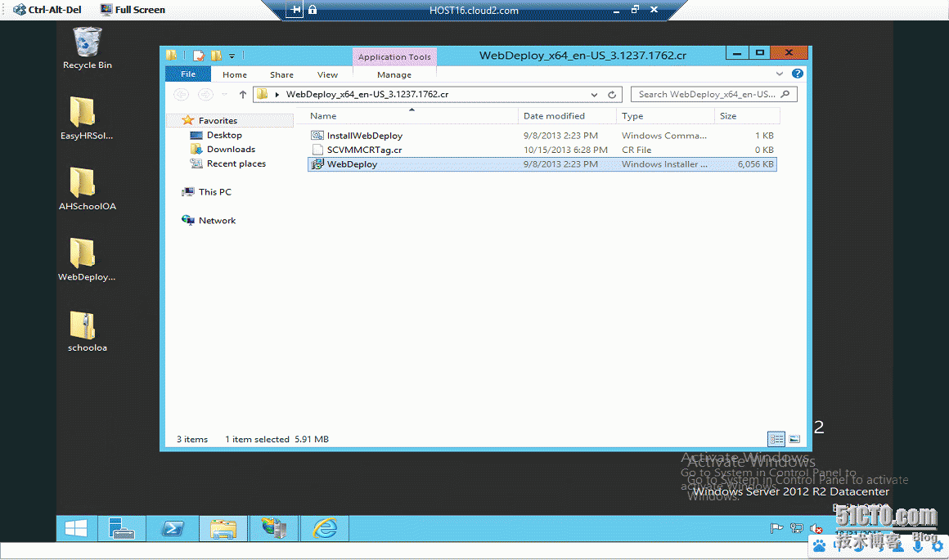
Task: Click the lock icon on connection bar
Action: (x=313, y=10)
